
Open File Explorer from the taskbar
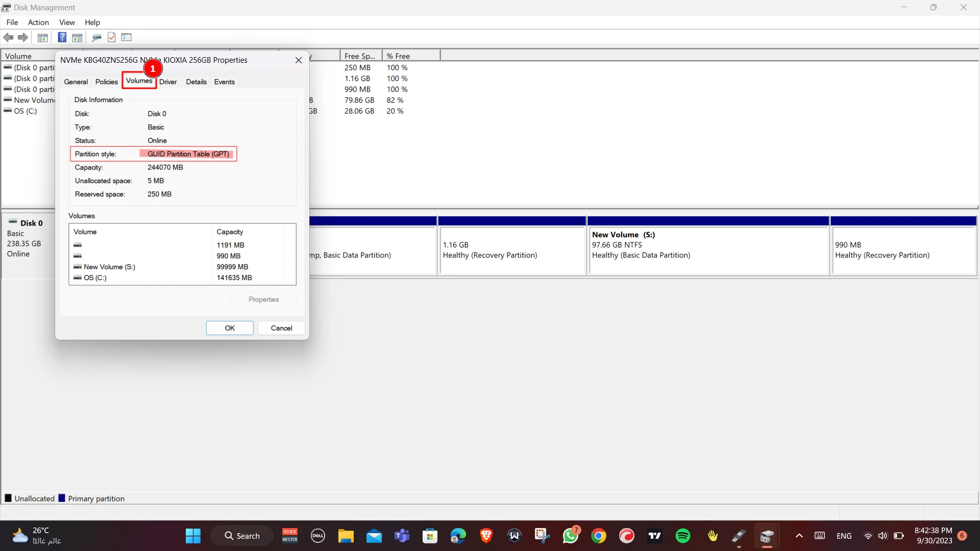[x=346, y=536]
